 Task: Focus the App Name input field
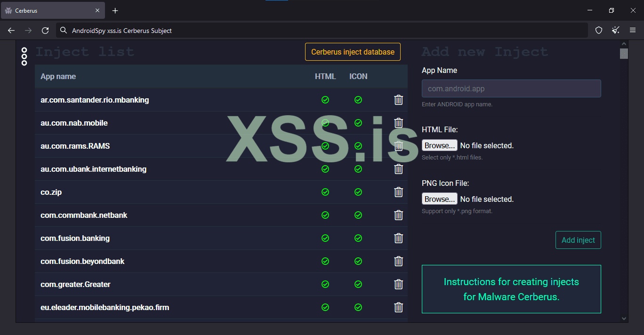(x=511, y=88)
